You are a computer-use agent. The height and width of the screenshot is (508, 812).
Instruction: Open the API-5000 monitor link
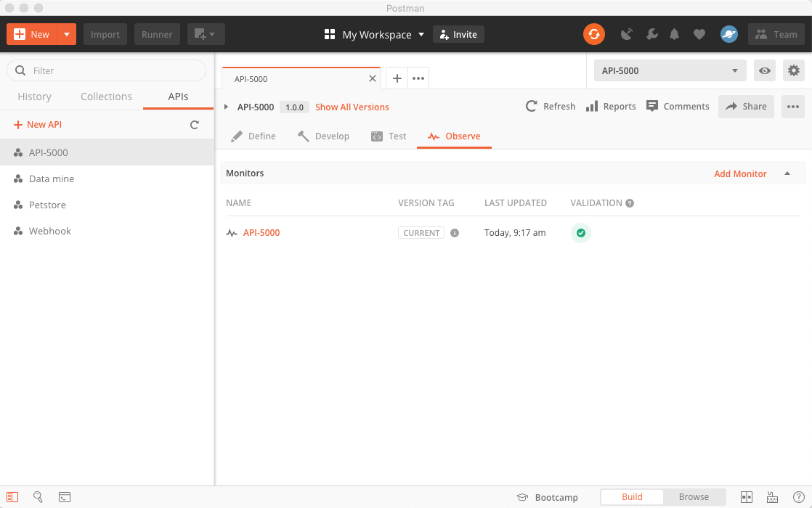(x=261, y=233)
